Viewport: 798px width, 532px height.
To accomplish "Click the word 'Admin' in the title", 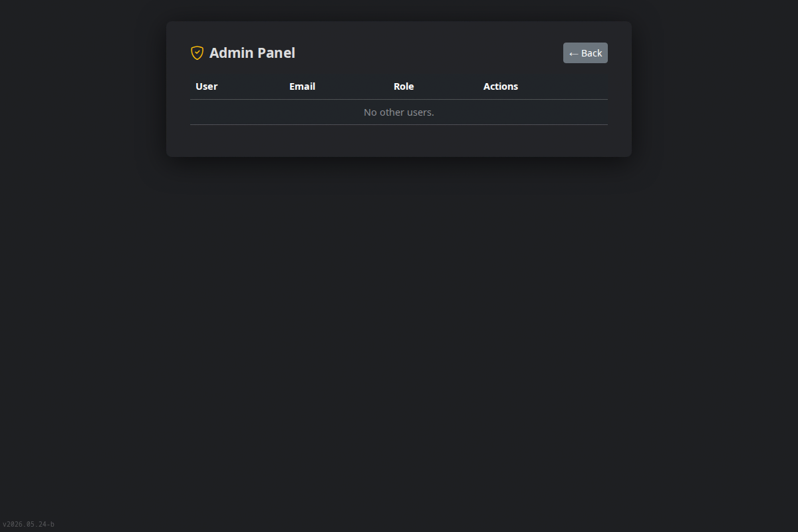I will pos(231,53).
